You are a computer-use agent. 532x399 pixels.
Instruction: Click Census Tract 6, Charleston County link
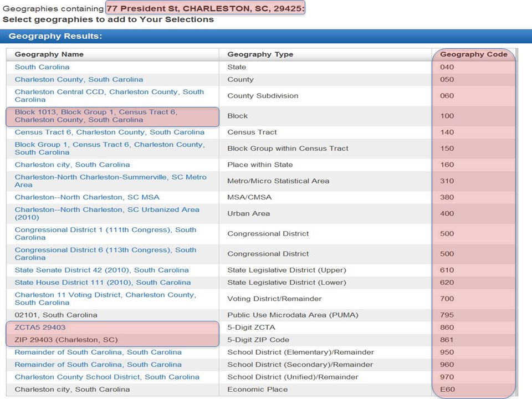coord(110,132)
